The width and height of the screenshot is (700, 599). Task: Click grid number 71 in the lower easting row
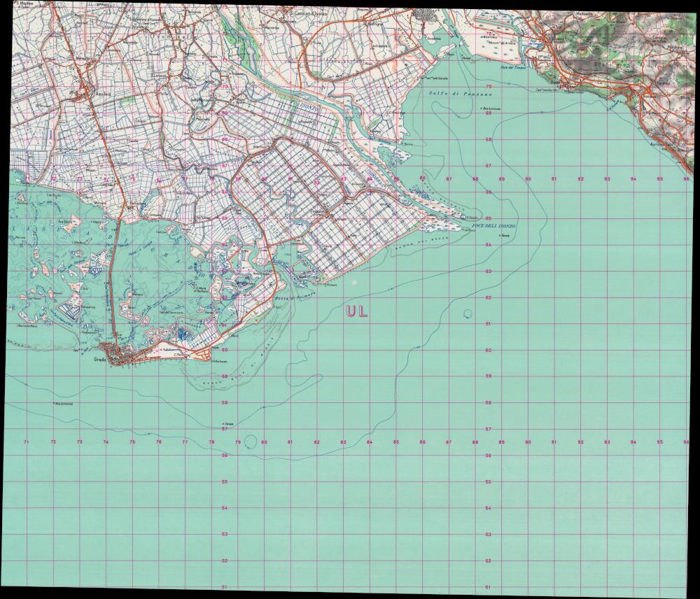click(x=27, y=442)
